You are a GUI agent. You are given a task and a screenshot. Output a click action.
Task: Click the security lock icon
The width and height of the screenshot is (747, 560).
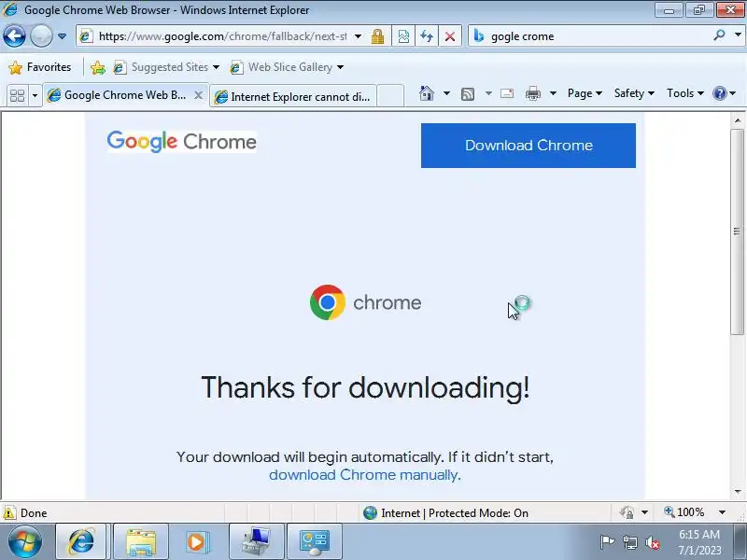click(x=378, y=36)
